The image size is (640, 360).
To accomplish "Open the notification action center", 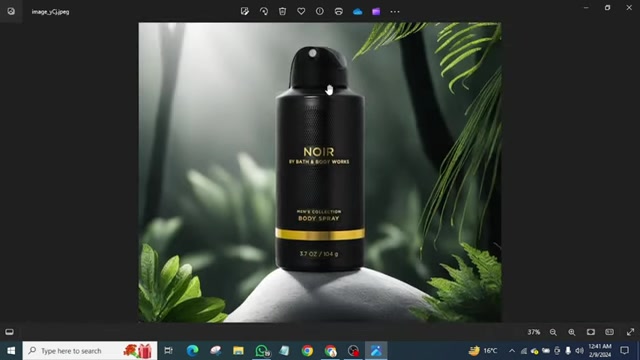I will [x=624, y=351].
